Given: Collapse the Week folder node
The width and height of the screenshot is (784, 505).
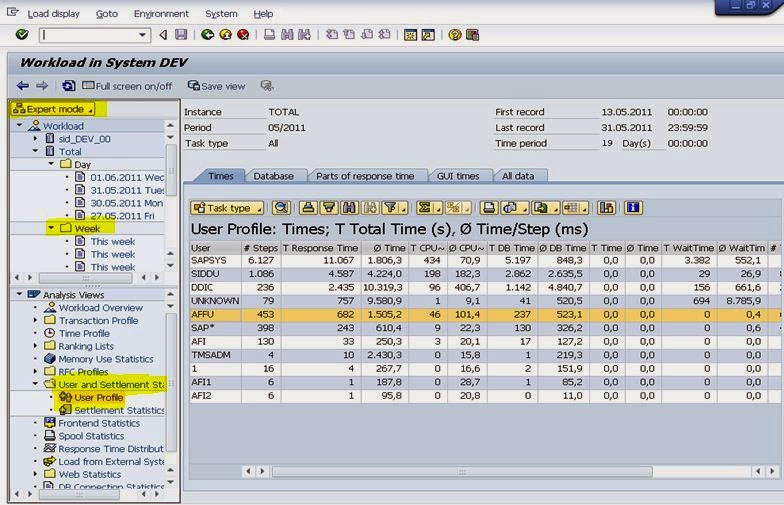Looking at the screenshot, I should click(51, 228).
